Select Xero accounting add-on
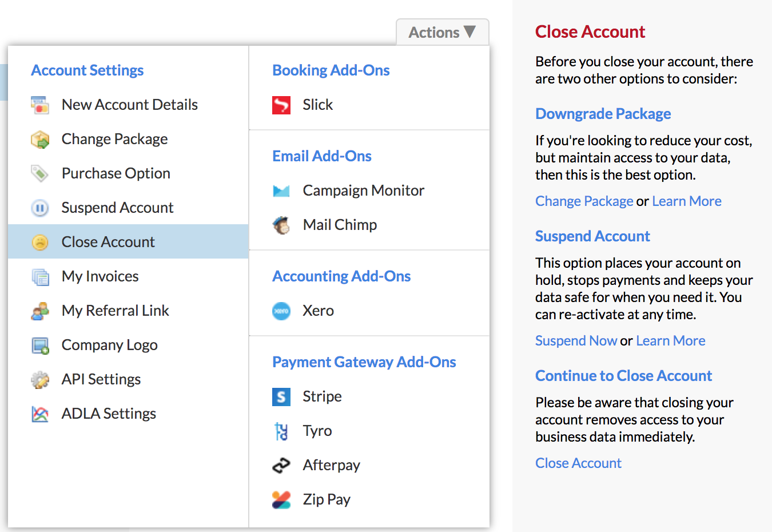 tap(369, 311)
